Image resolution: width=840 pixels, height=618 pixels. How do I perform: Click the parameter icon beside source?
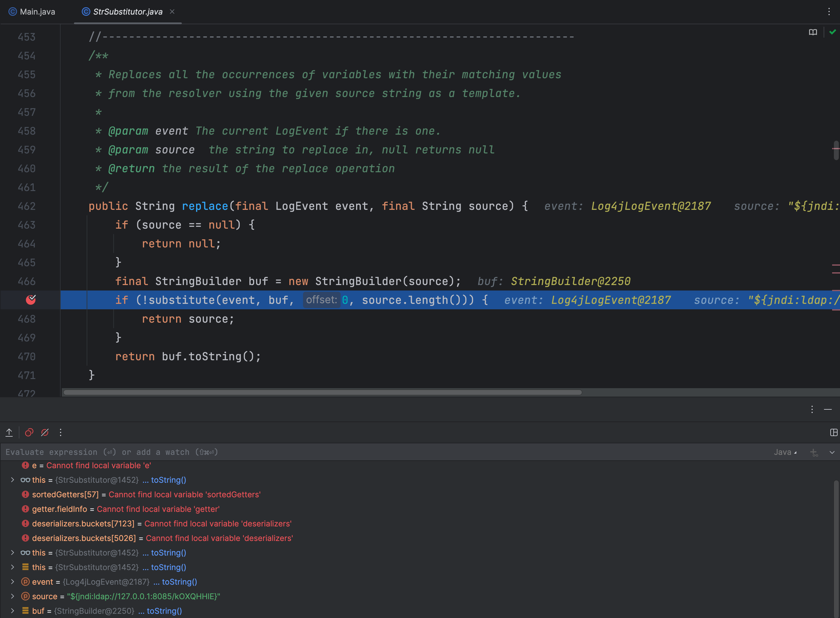pos(25,596)
